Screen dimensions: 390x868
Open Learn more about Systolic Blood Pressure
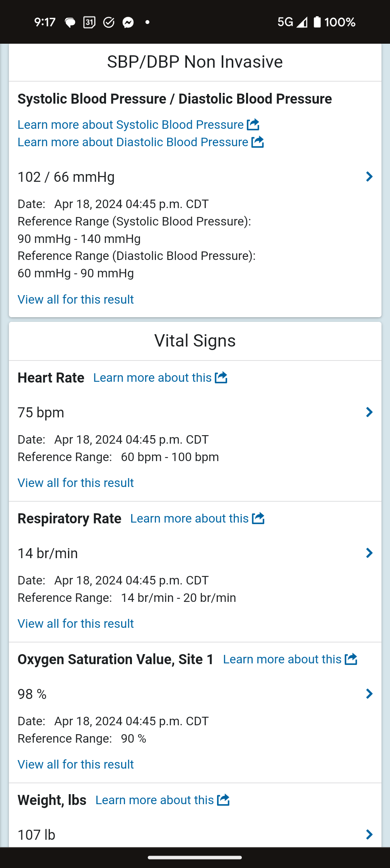(x=130, y=125)
